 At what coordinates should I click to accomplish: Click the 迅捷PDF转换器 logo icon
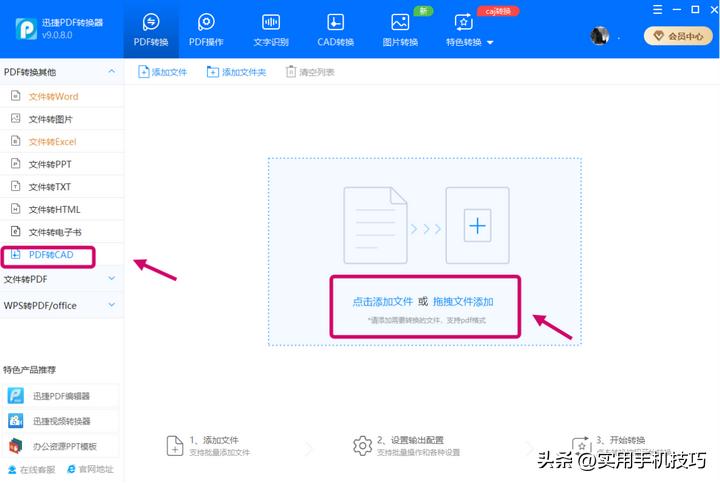(26, 29)
